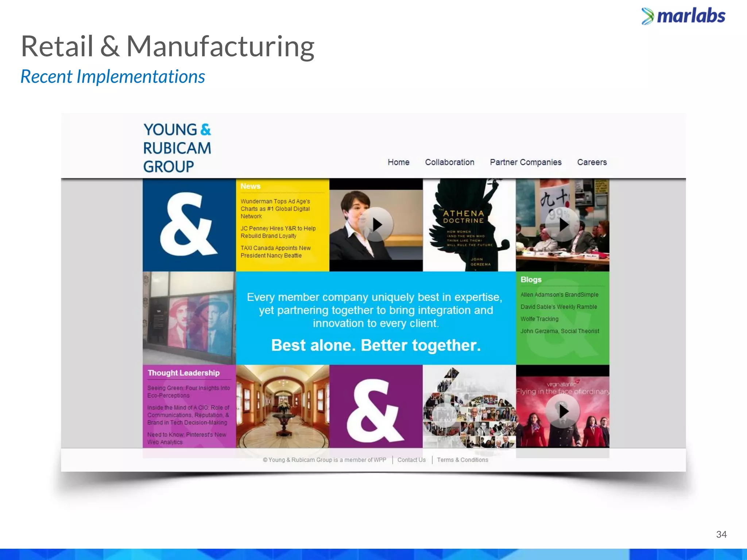Open the Home menu item
The width and height of the screenshot is (747, 560).
[398, 162]
